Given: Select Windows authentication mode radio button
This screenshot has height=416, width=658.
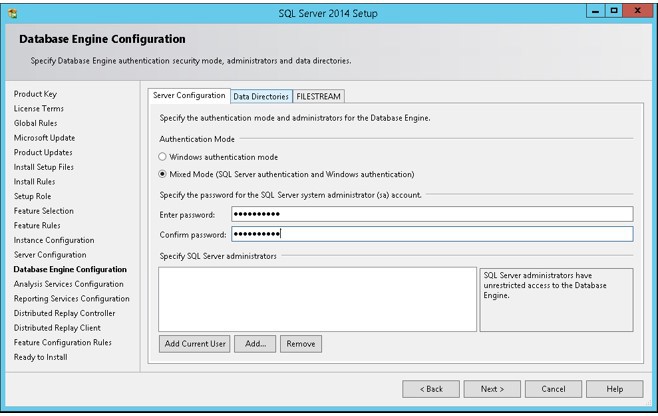Looking at the screenshot, I should point(163,157).
